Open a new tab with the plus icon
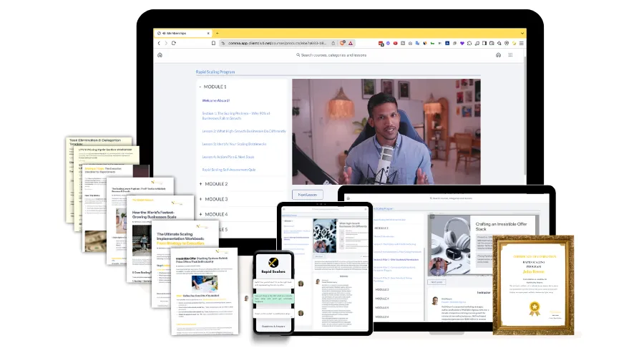The height and width of the screenshot is (358, 644). point(218,33)
